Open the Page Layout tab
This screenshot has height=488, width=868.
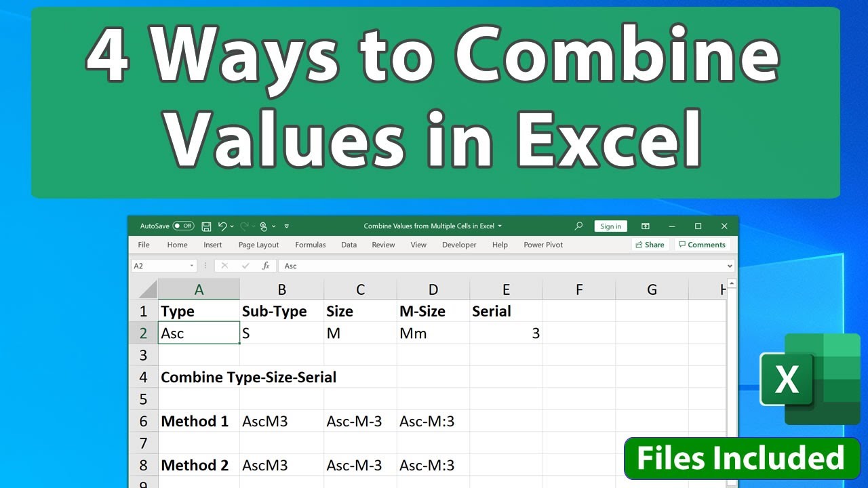258,245
